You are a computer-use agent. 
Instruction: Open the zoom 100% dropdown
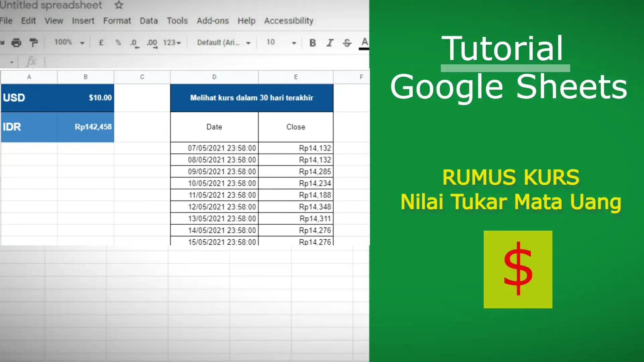69,43
